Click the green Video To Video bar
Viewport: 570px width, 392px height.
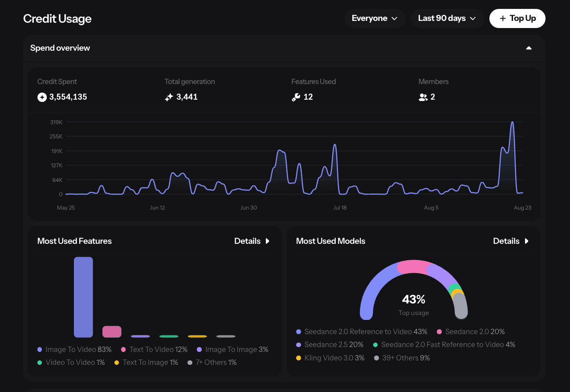click(x=169, y=336)
